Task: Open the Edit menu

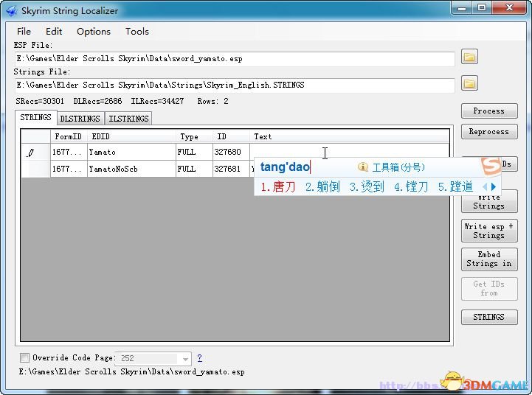Action: point(54,32)
